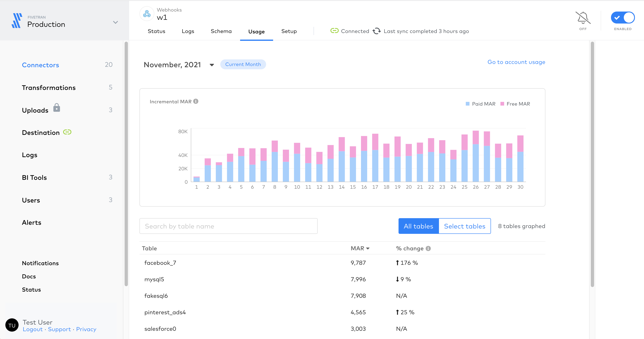
Task: Click Go to account usage link
Action: (517, 62)
